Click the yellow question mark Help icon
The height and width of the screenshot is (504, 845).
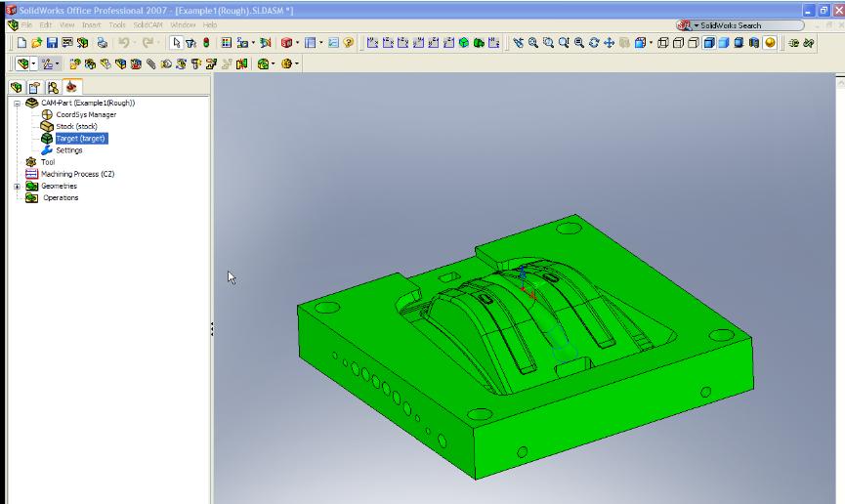pyautogui.click(x=348, y=43)
